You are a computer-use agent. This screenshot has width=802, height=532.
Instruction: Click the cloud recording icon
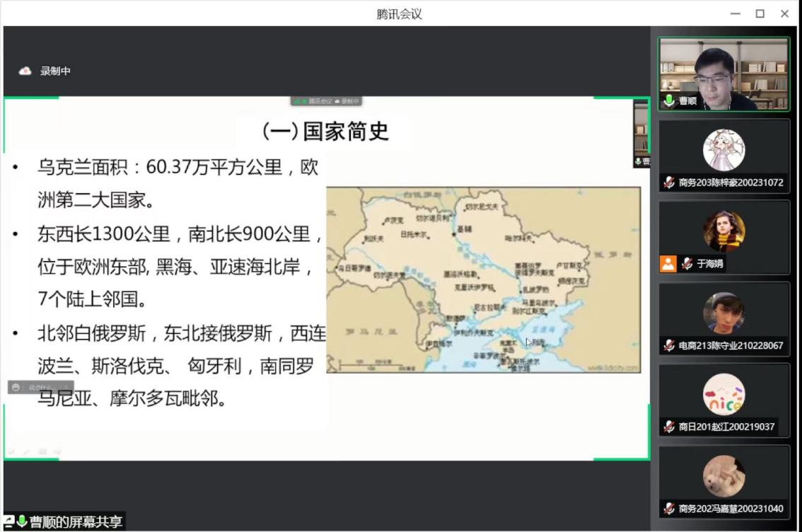tap(25, 71)
